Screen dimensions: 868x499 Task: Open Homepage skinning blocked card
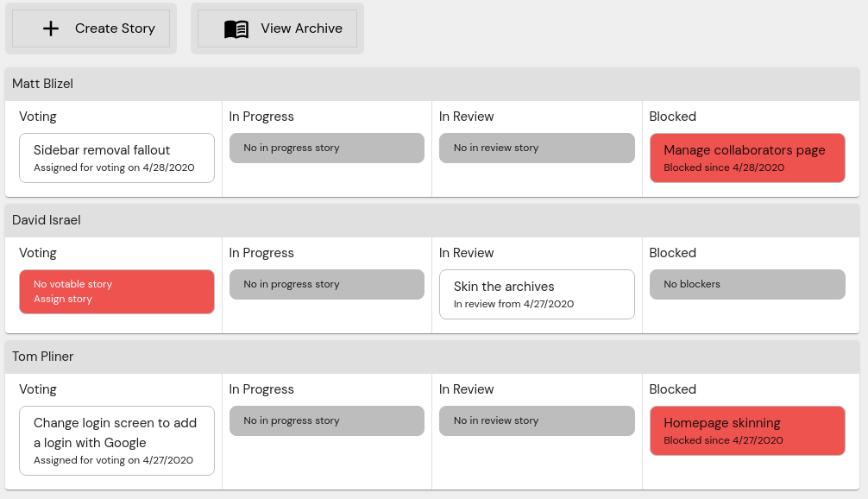click(747, 431)
